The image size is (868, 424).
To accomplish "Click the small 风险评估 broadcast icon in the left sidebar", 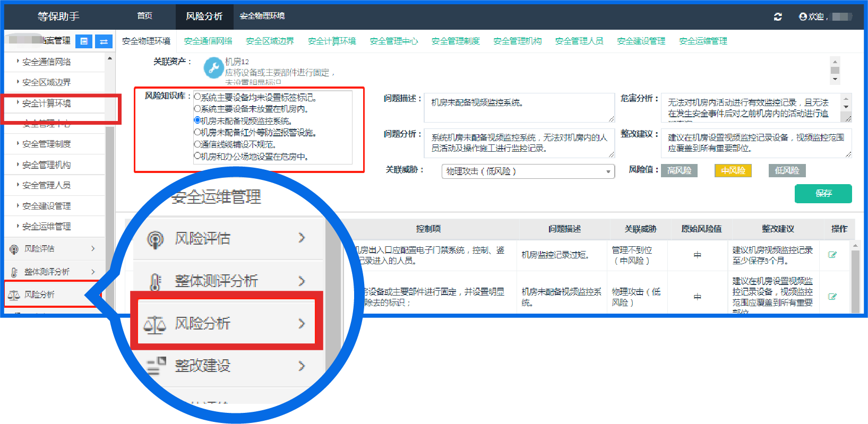I will pyautogui.click(x=14, y=249).
